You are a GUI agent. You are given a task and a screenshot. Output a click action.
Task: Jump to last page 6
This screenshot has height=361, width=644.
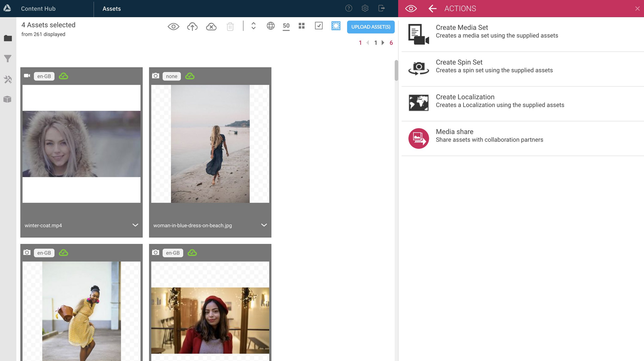[x=391, y=43]
